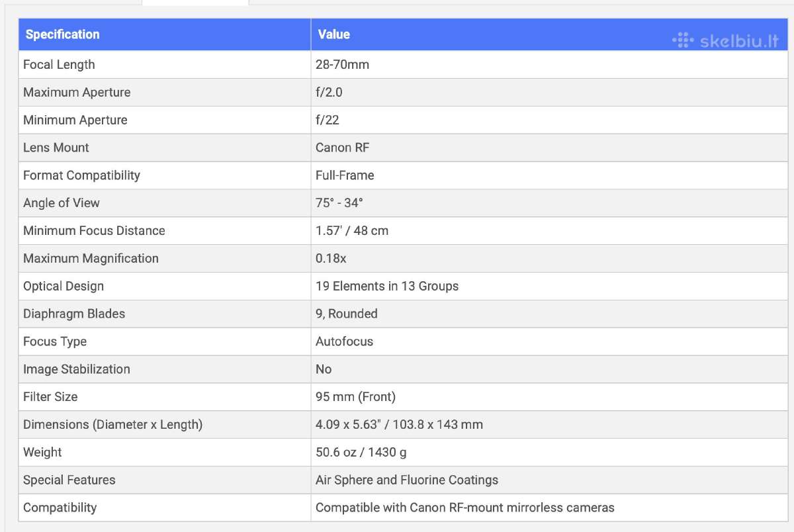Screen dimensions: 794x532
Task: Select the Filter Size label
Action: (x=50, y=397)
